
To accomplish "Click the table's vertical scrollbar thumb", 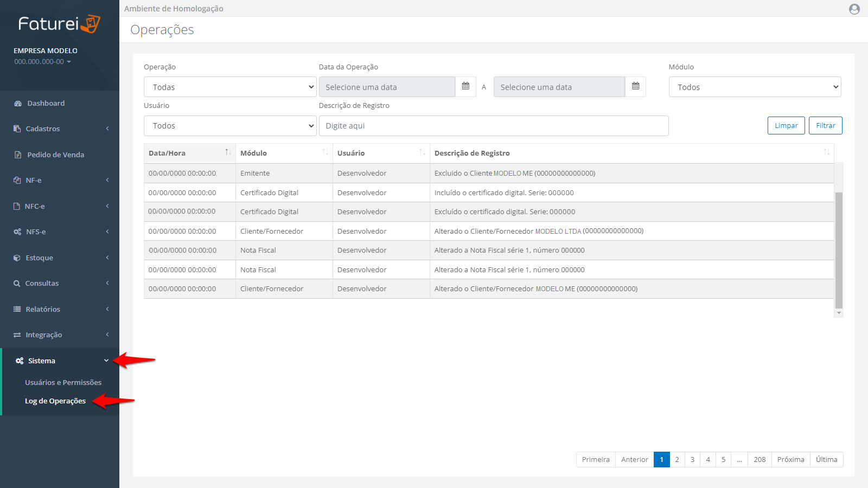I will click(839, 249).
